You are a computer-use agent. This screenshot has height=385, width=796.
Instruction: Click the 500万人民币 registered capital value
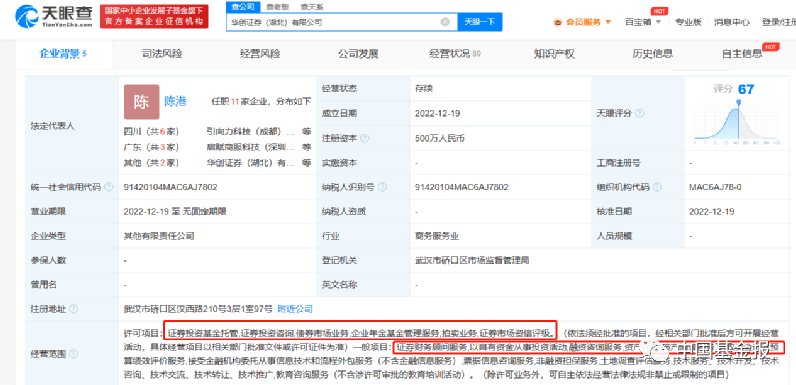(440, 138)
